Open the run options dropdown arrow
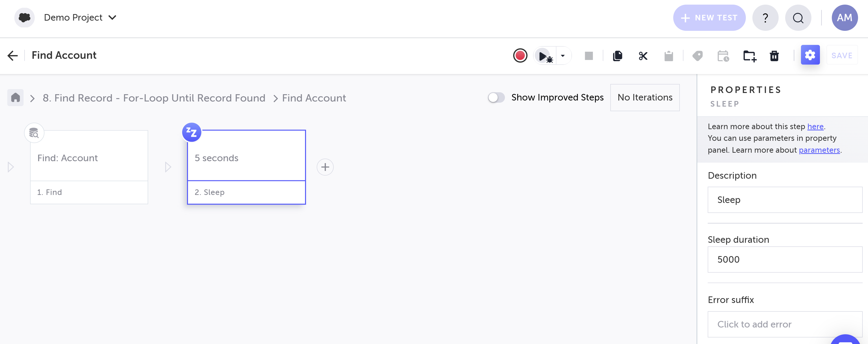 point(563,56)
